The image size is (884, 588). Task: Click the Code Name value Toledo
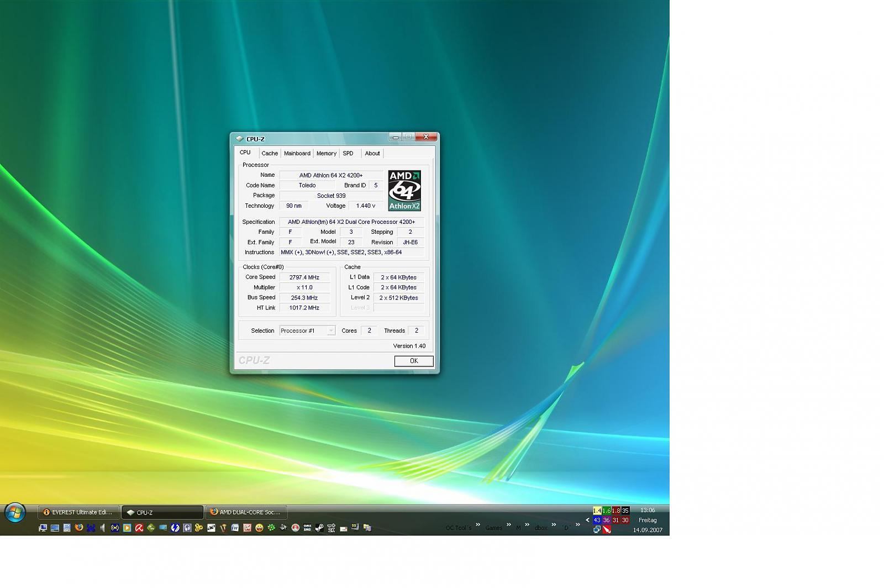pyautogui.click(x=307, y=185)
